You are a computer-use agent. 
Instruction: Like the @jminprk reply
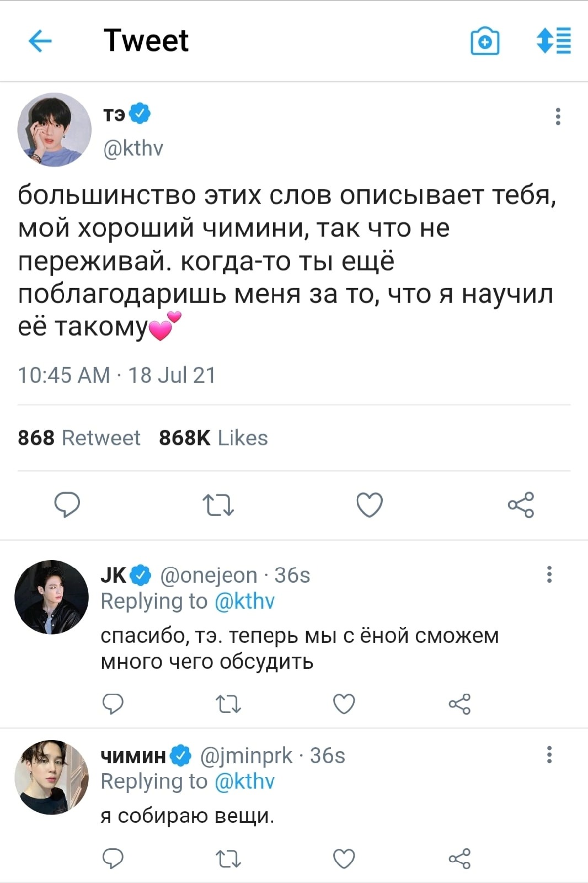(x=344, y=859)
